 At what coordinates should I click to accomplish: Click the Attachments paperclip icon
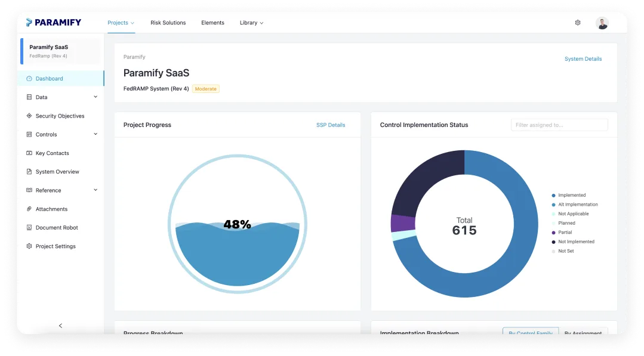click(x=29, y=209)
